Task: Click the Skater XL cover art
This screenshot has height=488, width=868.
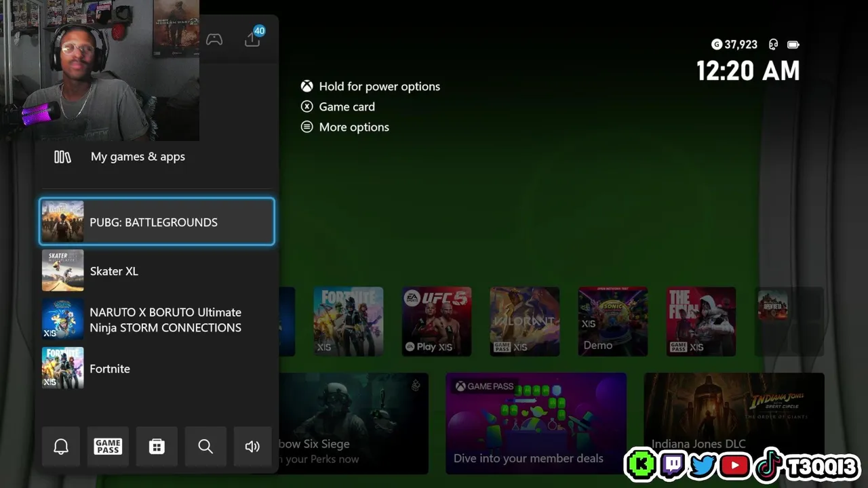Action: (x=62, y=270)
